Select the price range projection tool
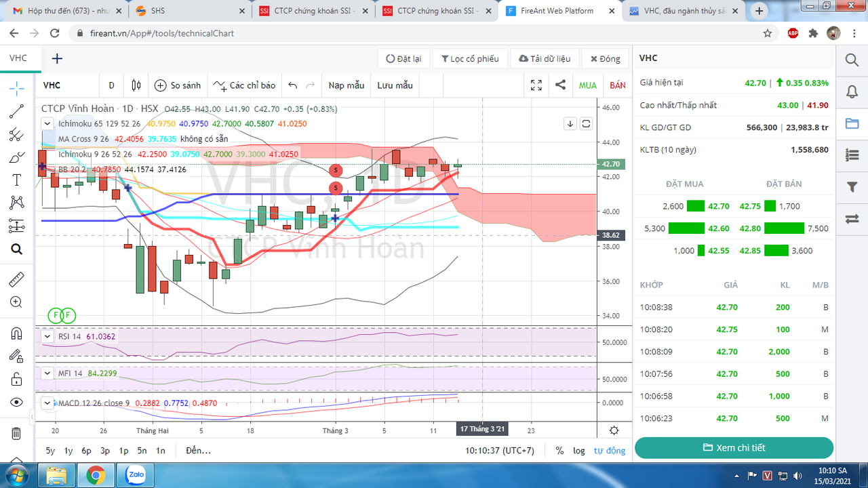Viewport: 868px width, 488px height. point(17,226)
